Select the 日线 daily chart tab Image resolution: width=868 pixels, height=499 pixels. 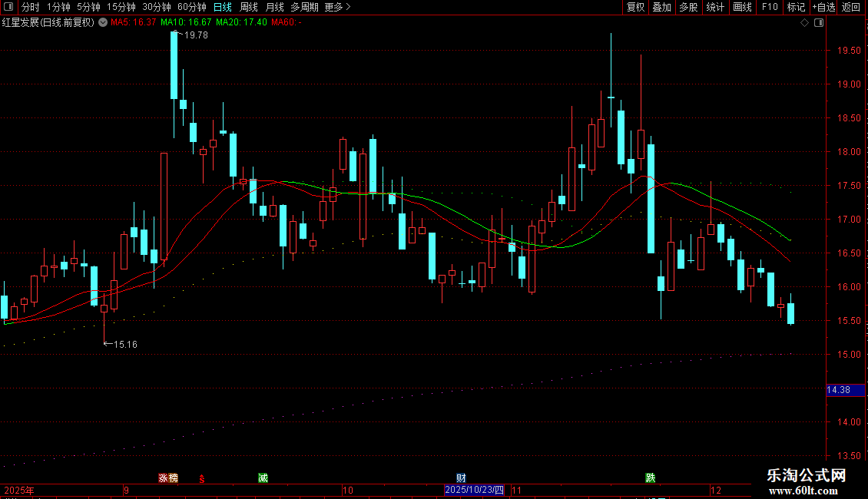coord(223,7)
